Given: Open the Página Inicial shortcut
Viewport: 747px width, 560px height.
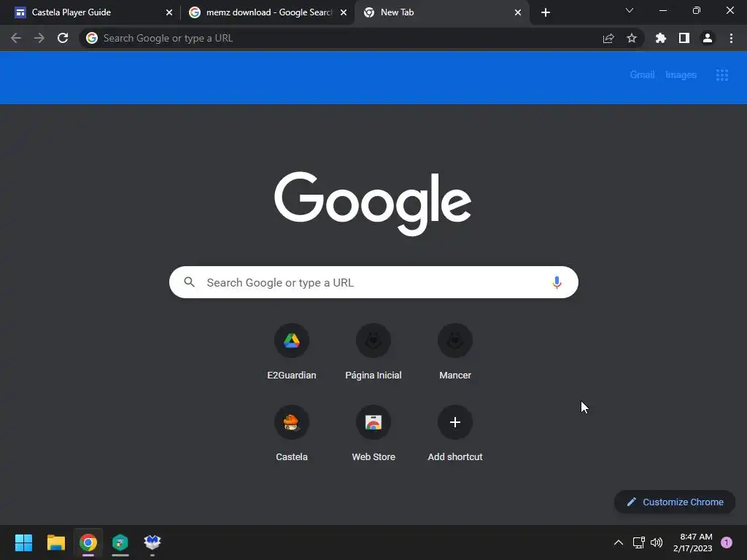Looking at the screenshot, I should click(x=373, y=352).
